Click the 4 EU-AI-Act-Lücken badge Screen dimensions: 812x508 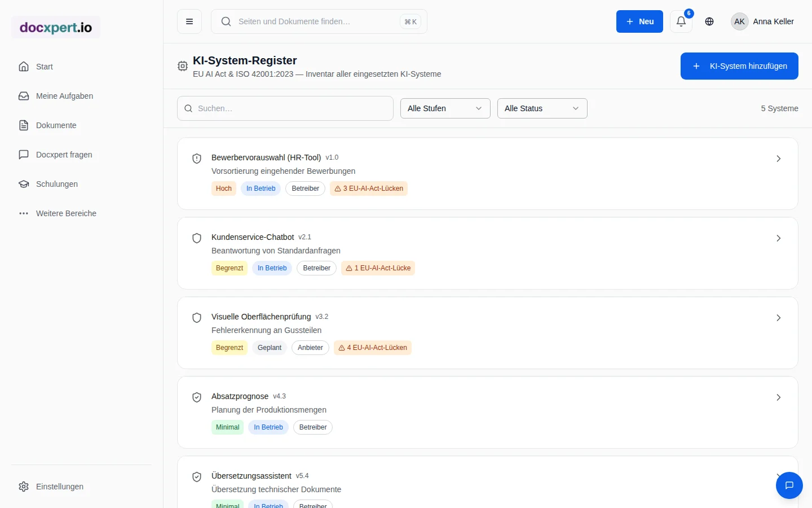373,348
